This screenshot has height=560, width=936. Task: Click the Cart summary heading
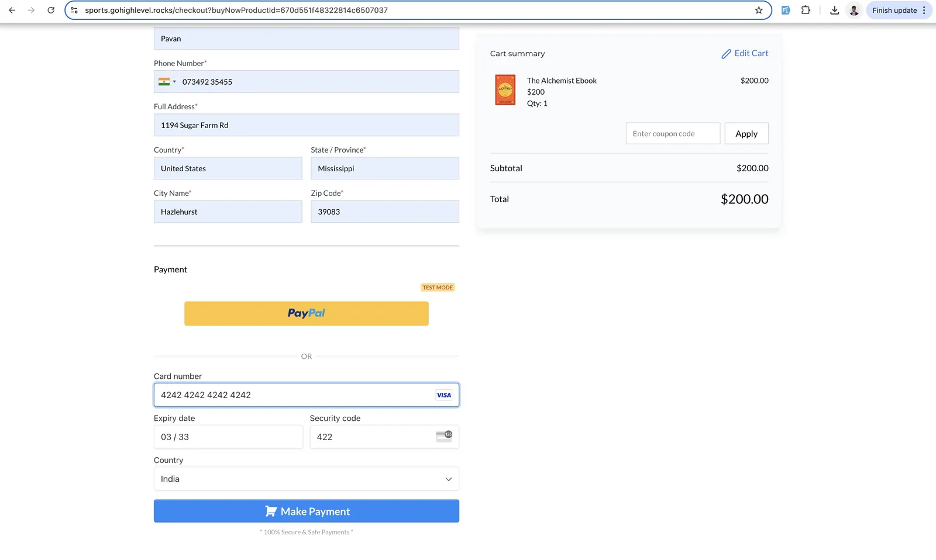(517, 53)
